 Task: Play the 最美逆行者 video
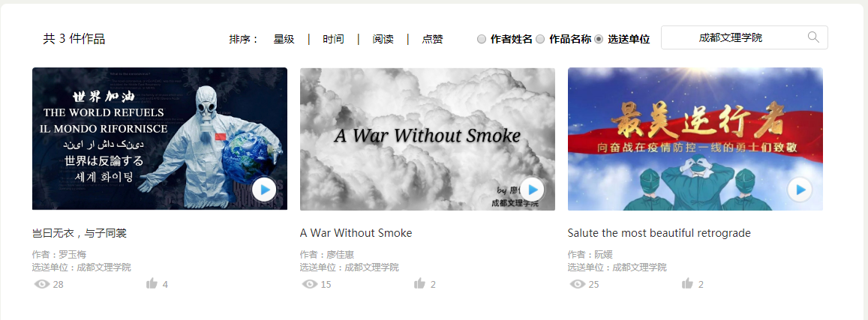click(800, 190)
